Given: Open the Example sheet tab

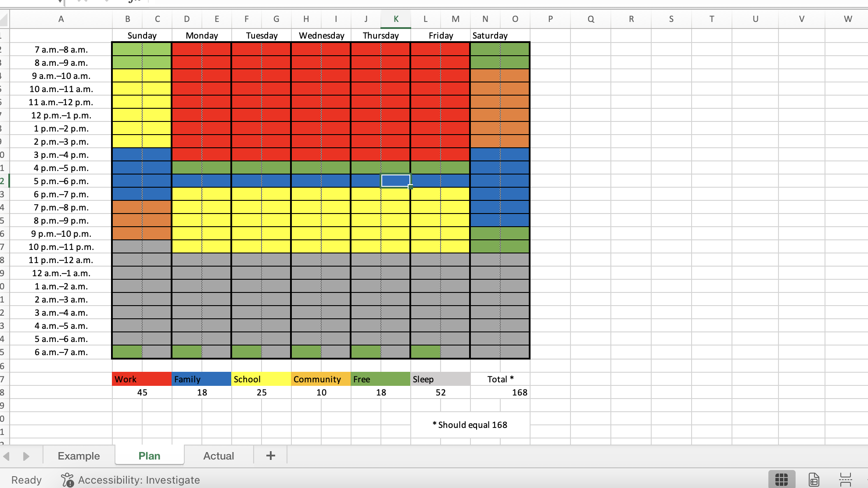Looking at the screenshot, I should tap(79, 456).
